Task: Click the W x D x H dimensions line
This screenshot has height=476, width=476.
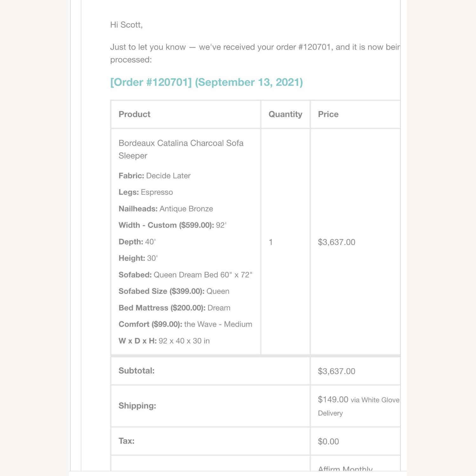Action: [164, 341]
